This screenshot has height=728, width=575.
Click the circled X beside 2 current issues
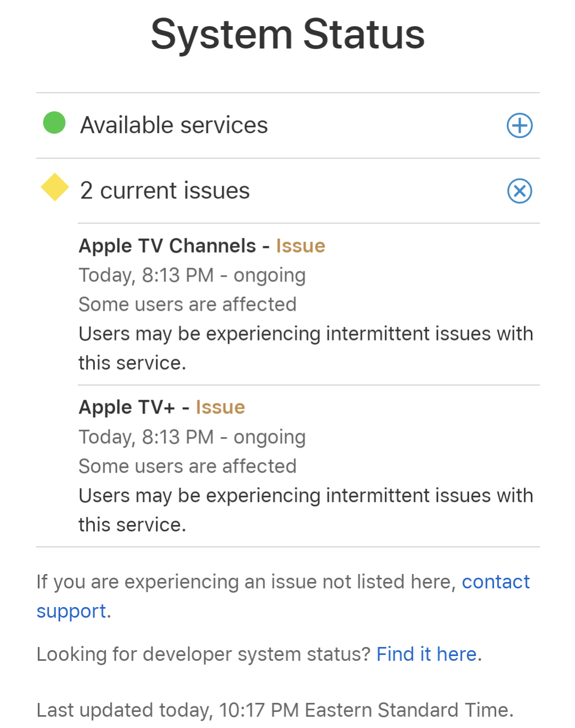point(519,191)
